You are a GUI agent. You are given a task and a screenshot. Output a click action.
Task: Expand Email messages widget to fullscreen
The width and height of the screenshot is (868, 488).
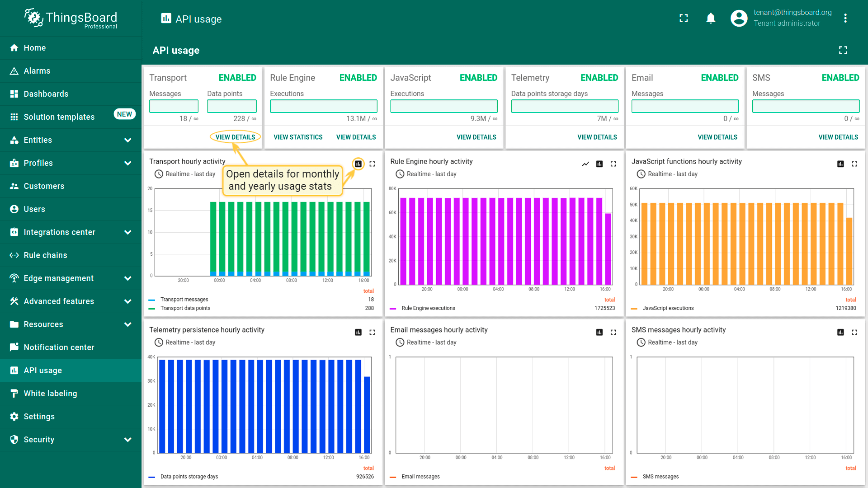[613, 332]
